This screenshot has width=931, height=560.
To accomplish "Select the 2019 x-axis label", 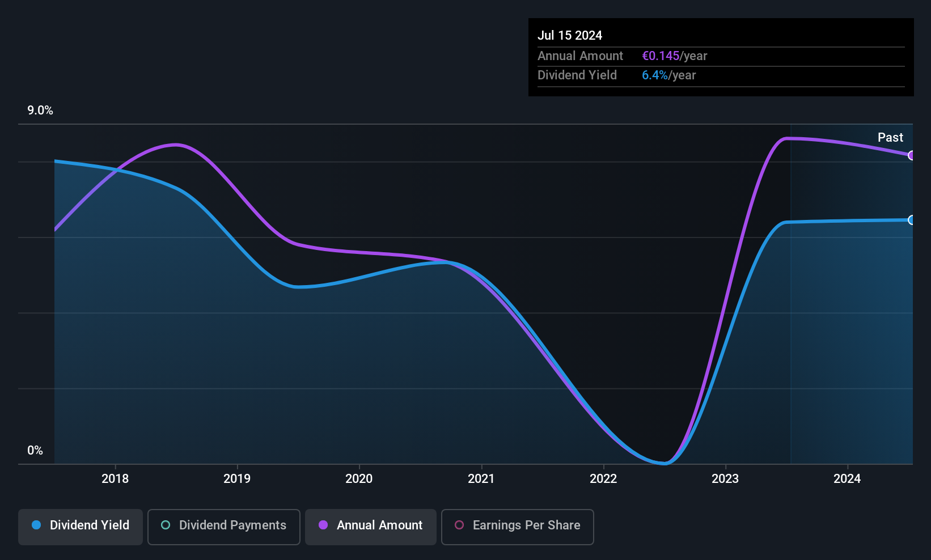I will coord(237,478).
